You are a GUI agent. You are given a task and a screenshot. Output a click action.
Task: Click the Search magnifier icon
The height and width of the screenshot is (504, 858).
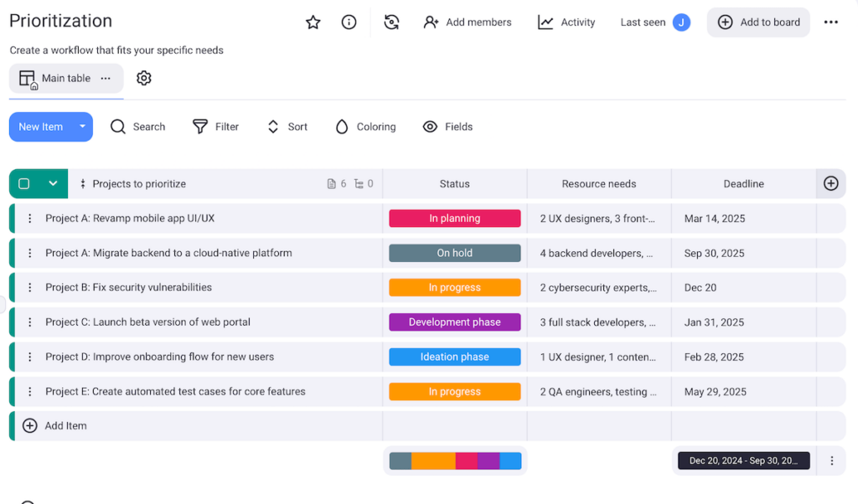click(118, 126)
